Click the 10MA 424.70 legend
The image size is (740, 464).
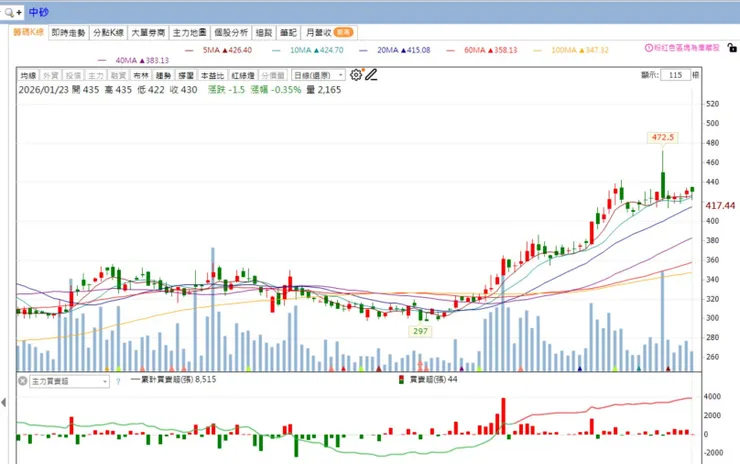point(308,50)
